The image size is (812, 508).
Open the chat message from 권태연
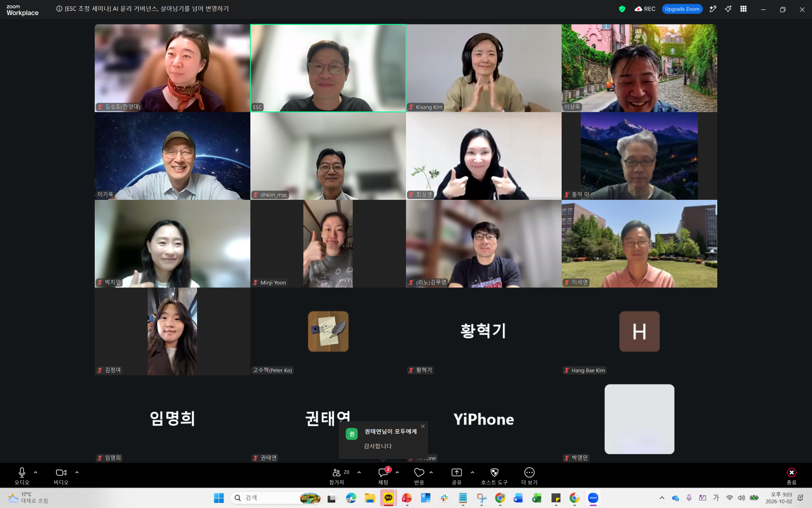click(x=383, y=440)
